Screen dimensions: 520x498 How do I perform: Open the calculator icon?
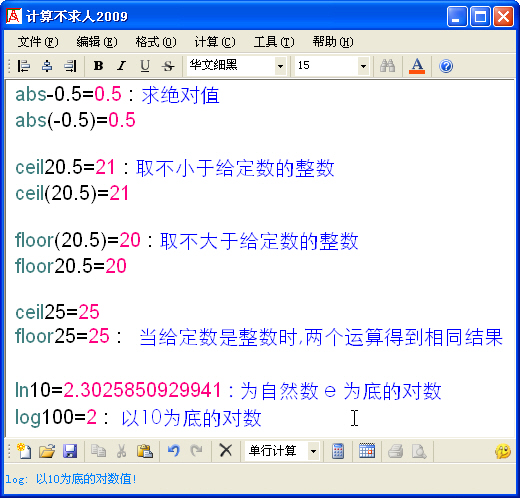click(338, 451)
